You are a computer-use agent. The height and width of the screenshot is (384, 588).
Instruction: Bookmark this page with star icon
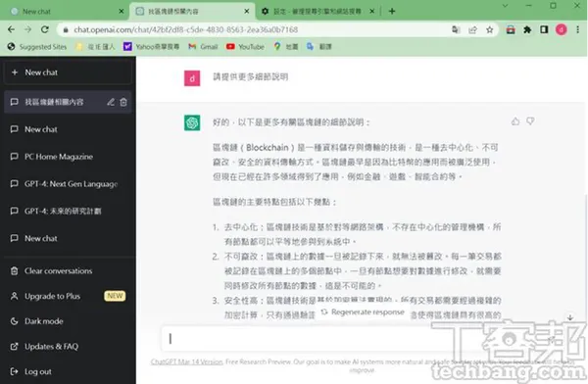click(490, 29)
